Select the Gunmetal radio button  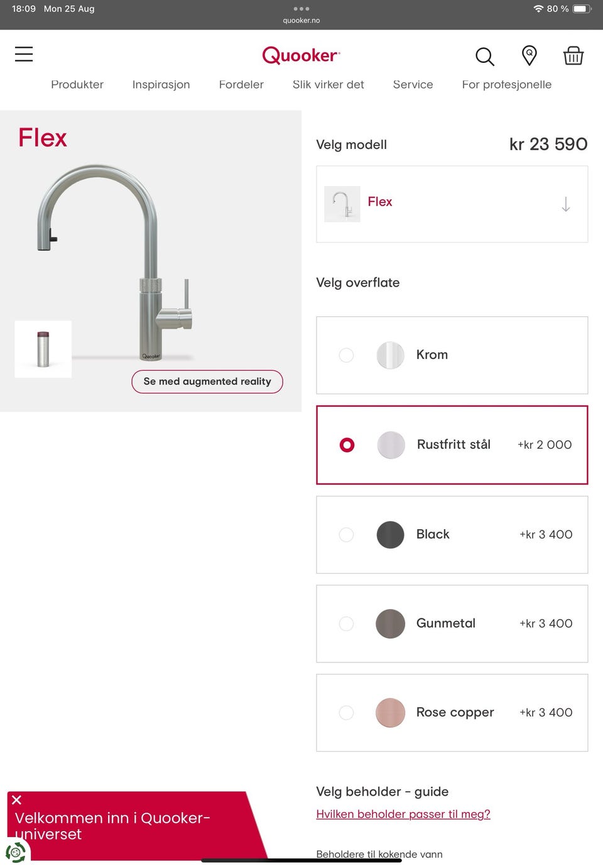point(346,624)
